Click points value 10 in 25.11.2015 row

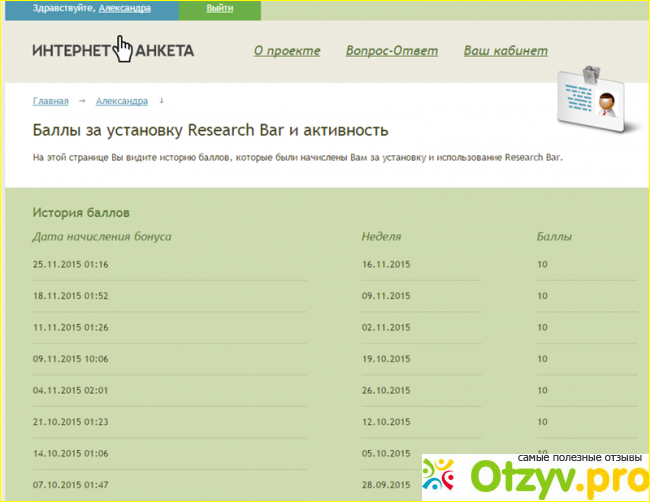[x=542, y=264]
